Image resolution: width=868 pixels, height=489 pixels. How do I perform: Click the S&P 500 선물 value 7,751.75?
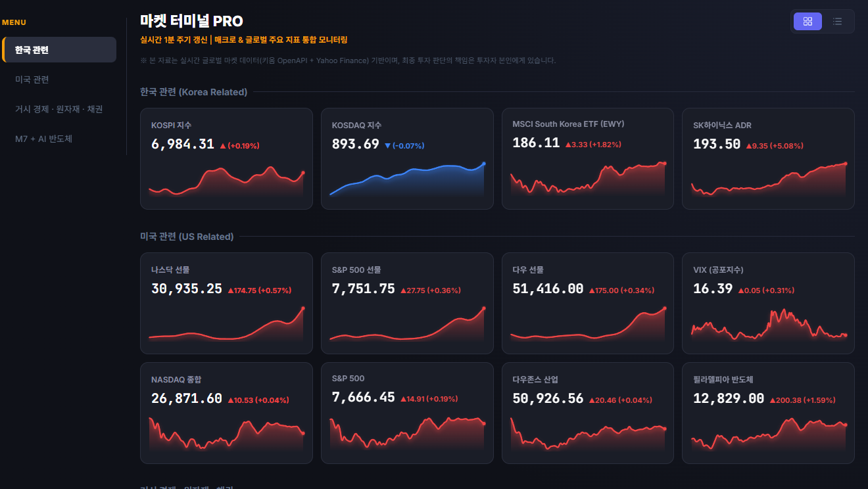[364, 289]
